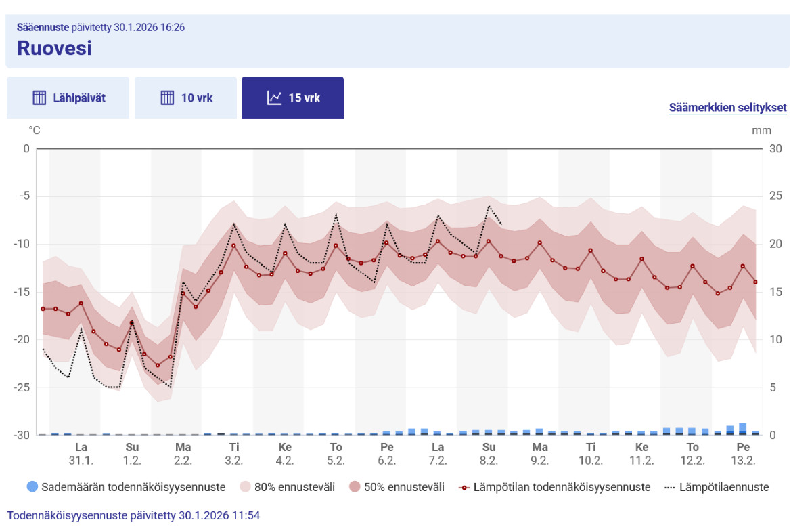Screen dimensions: 812x531
Task: Click the light pink 80% legend swatch
Action: point(245,487)
